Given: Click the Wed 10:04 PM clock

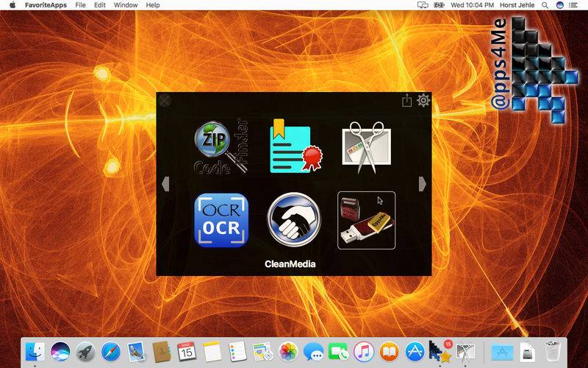Looking at the screenshot, I should (472, 5).
